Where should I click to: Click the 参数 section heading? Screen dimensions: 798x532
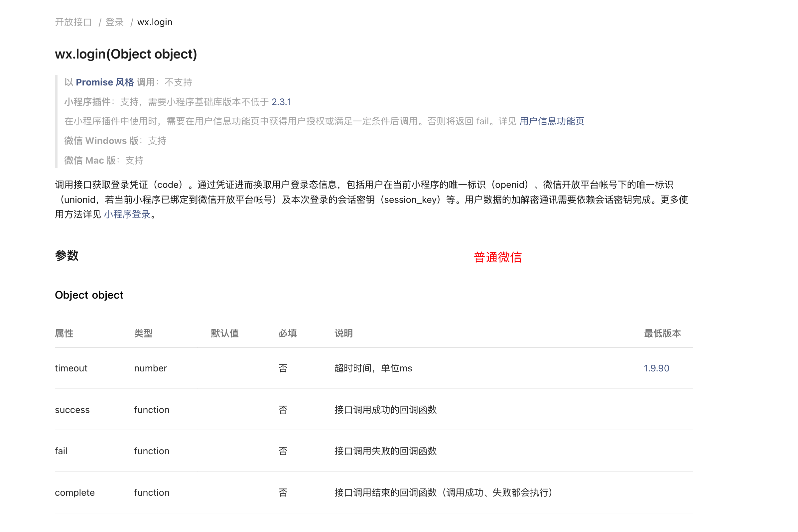click(67, 255)
